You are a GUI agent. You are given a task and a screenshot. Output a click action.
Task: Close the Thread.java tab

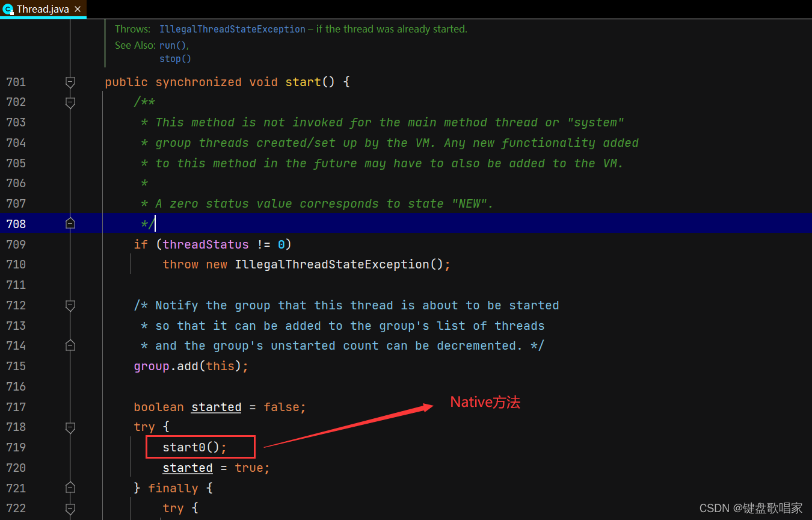[x=78, y=9]
